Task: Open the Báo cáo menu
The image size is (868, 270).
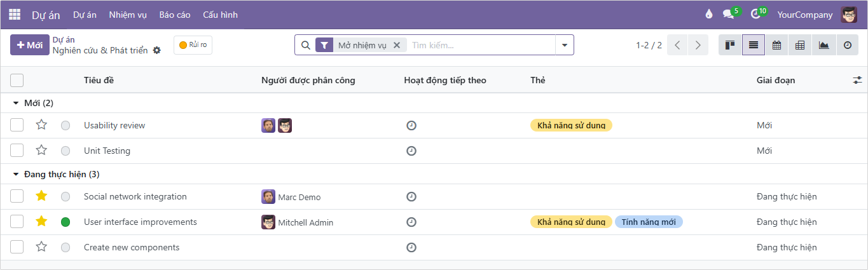Action: [x=176, y=15]
